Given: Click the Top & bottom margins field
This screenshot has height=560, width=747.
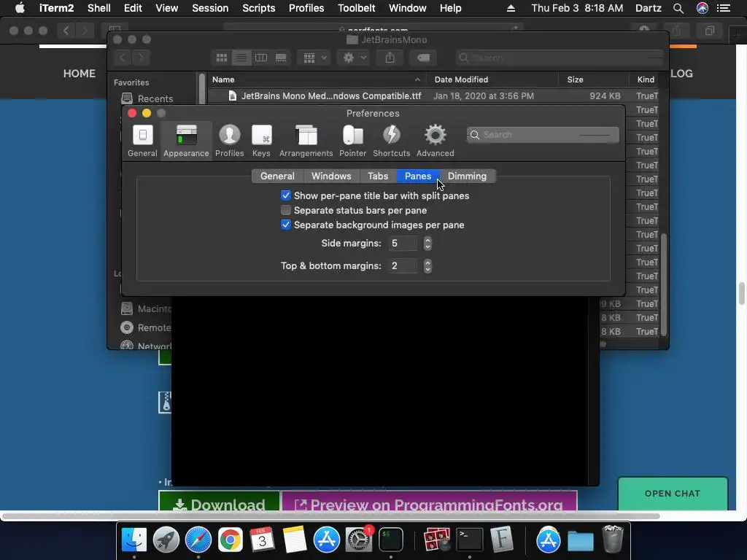Looking at the screenshot, I should [x=403, y=265].
